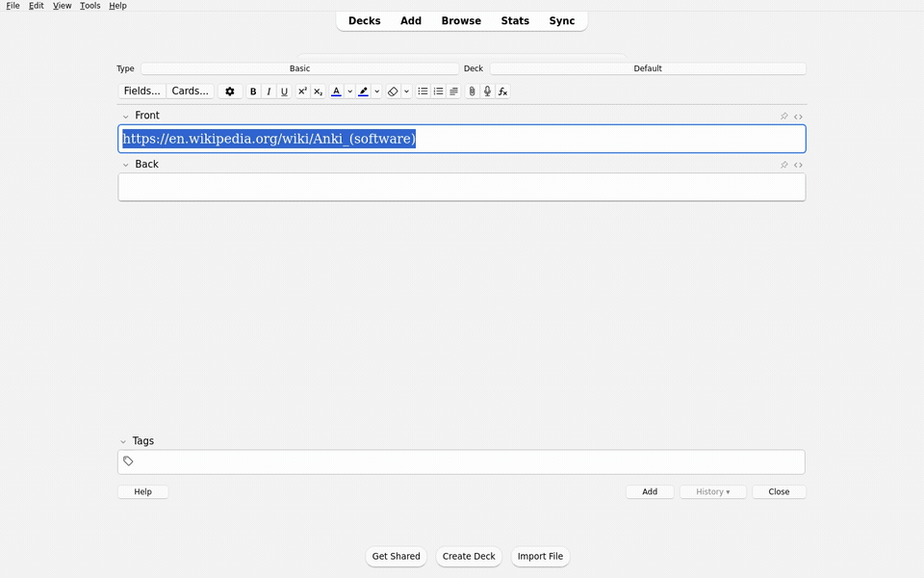Click inside the Front text field
Image resolution: width=924 pixels, height=578 pixels.
click(461, 139)
